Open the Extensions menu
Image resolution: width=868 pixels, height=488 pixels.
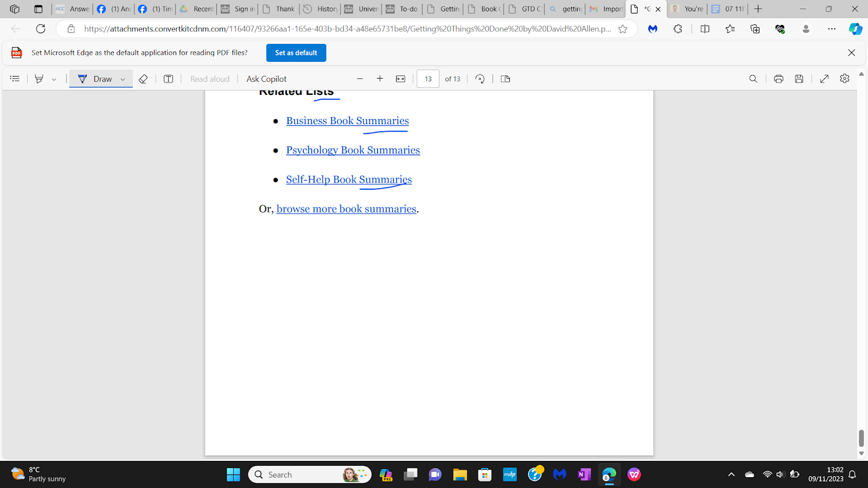click(x=678, y=29)
